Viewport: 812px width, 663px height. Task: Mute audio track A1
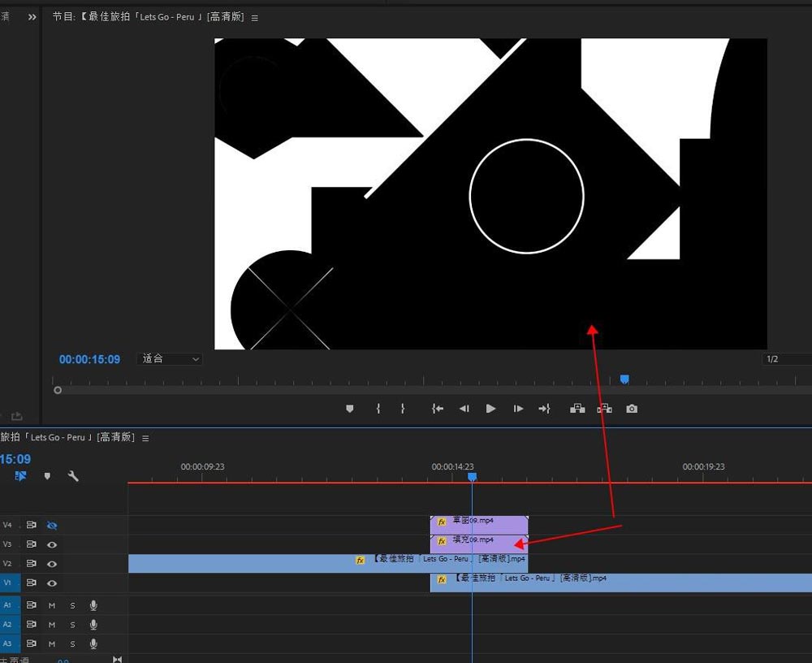(52, 605)
